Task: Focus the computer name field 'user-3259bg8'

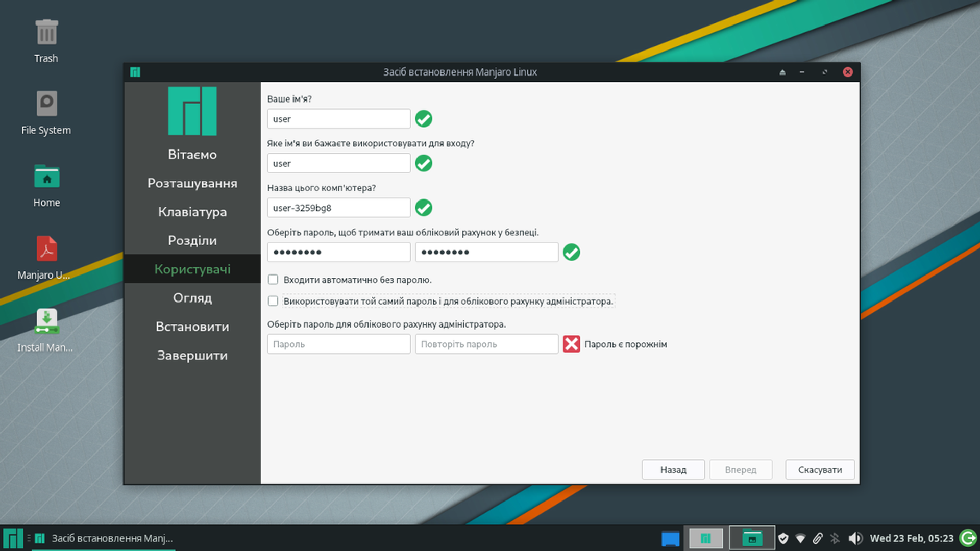Action: coord(339,208)
